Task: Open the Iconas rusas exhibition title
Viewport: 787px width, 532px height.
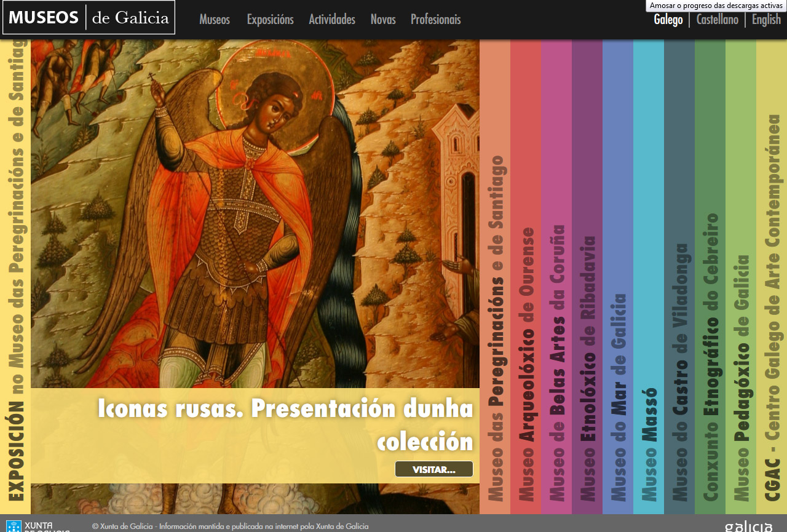Action: click(x=286, y=424)
